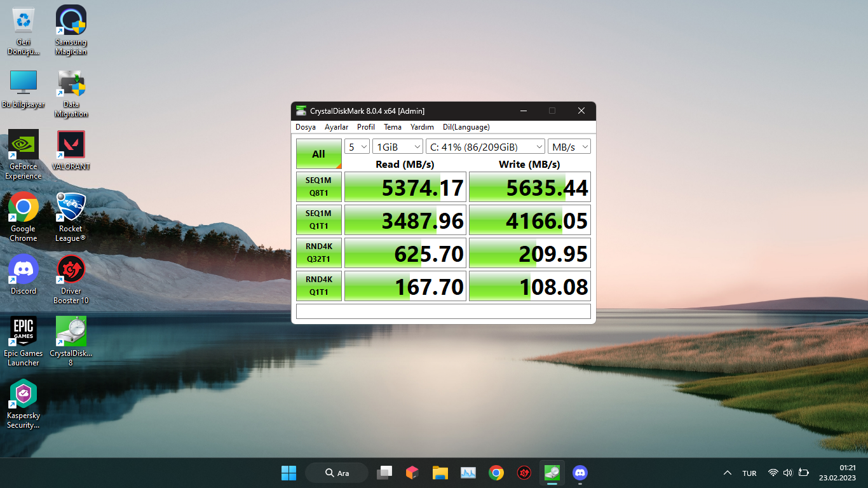
Task: Open the Ayarlar menu
Action: coord(337,127)
